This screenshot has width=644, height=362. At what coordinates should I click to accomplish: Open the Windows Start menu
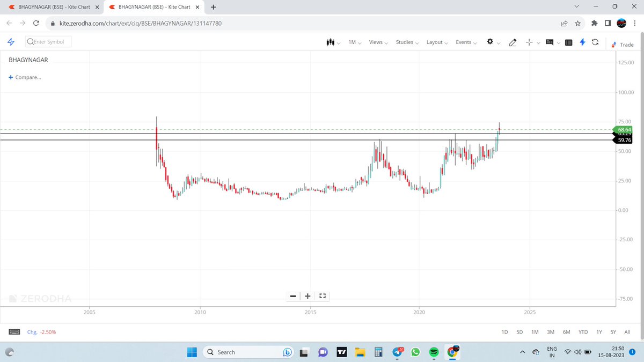point(193,352)
